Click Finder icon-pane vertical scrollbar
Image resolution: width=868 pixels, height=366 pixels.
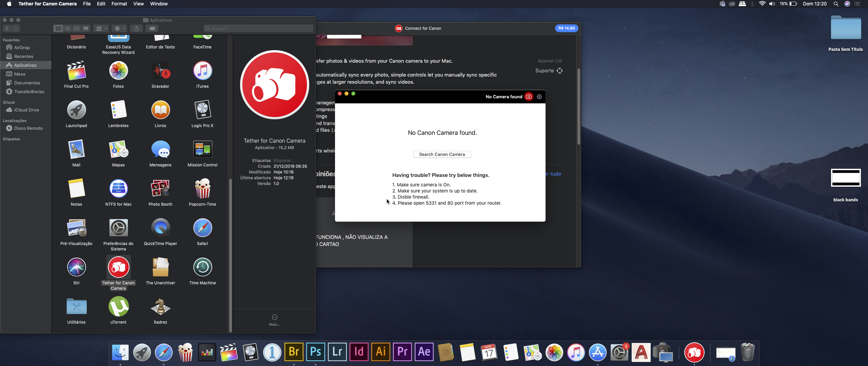tap(231, 255)
